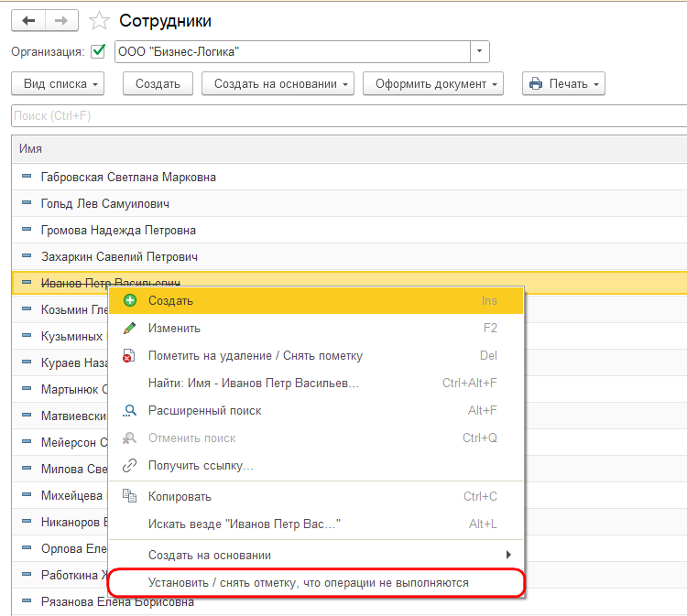This screenshot has height=616, width=687.
Task: Click green plus icon beside Создать
Action: (x=130, y=300)
